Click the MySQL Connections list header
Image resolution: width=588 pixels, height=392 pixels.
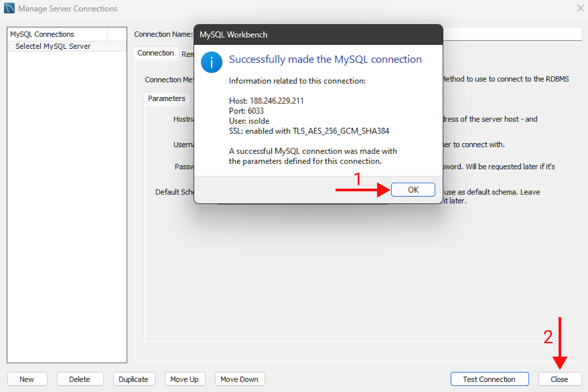tap(58, 34)
